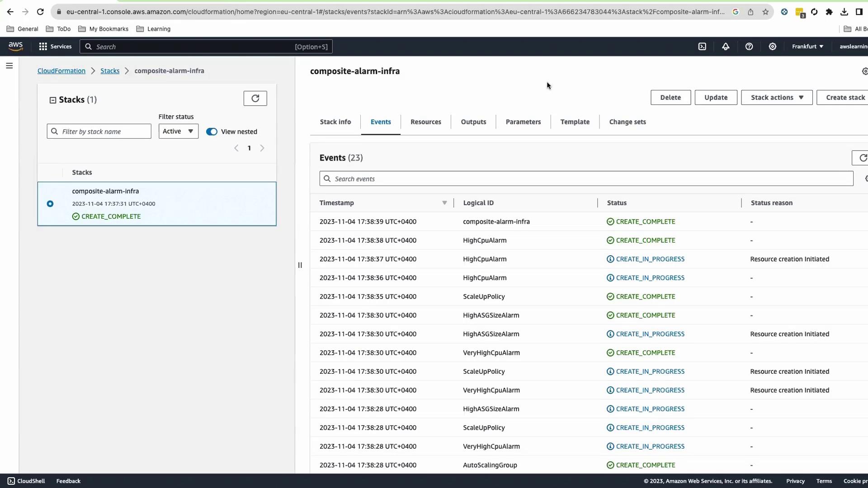Click the notifications bell icon

pyautogui.click(x=726, y=47)
